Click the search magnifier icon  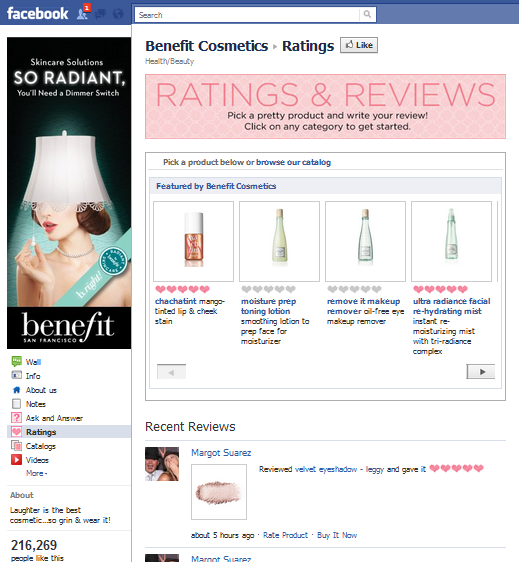coord(367,14)
